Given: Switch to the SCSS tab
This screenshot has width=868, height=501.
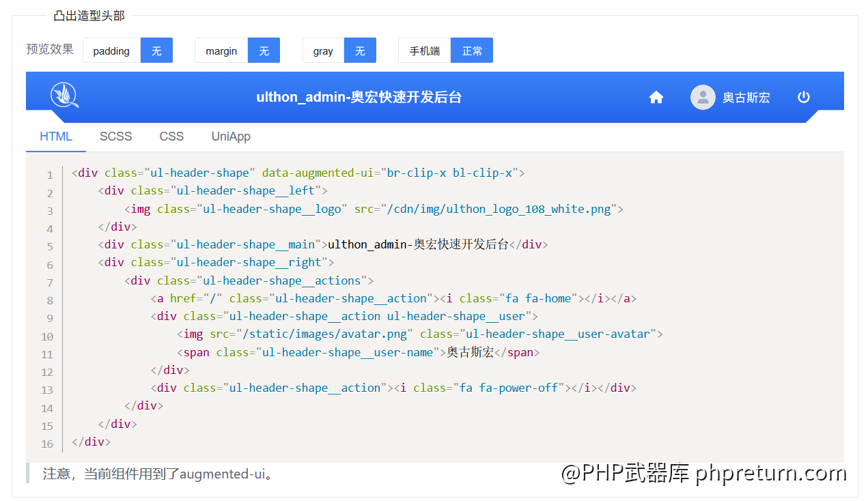Looking at the screenshot, I should [115, 137].
